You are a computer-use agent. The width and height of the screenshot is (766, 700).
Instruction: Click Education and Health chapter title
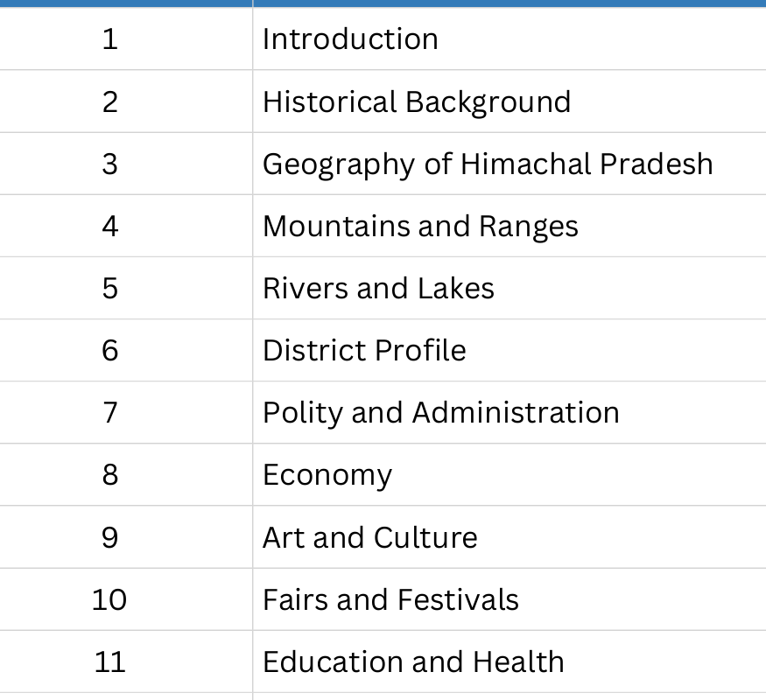tap(413, 662)
